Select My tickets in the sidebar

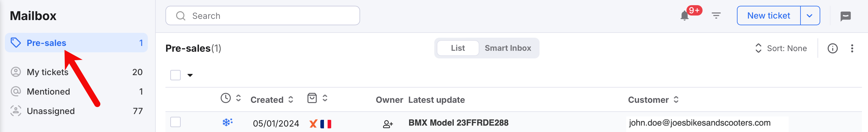[x=76, y=72]
